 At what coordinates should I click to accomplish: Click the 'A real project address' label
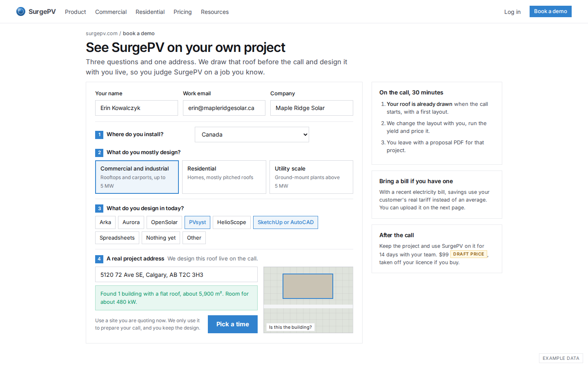click(x=135, y=258)
